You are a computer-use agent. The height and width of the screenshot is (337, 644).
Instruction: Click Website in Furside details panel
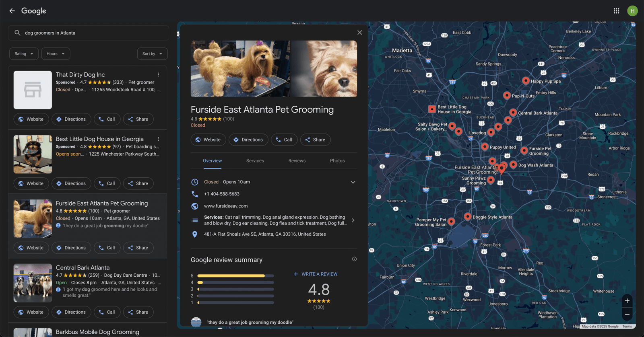click(208, 140)
